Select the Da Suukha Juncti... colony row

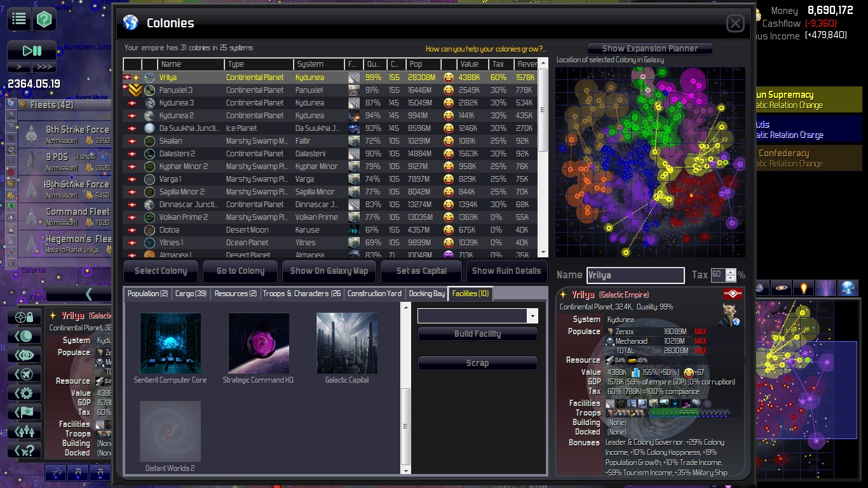pos(330,128)
